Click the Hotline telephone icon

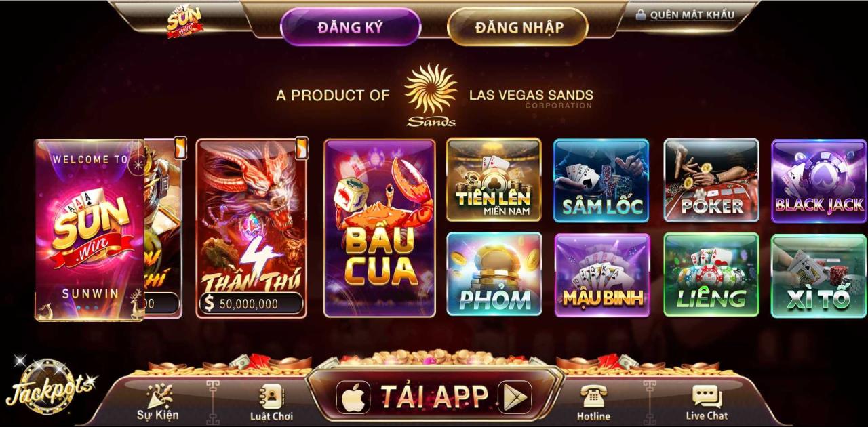593,396
